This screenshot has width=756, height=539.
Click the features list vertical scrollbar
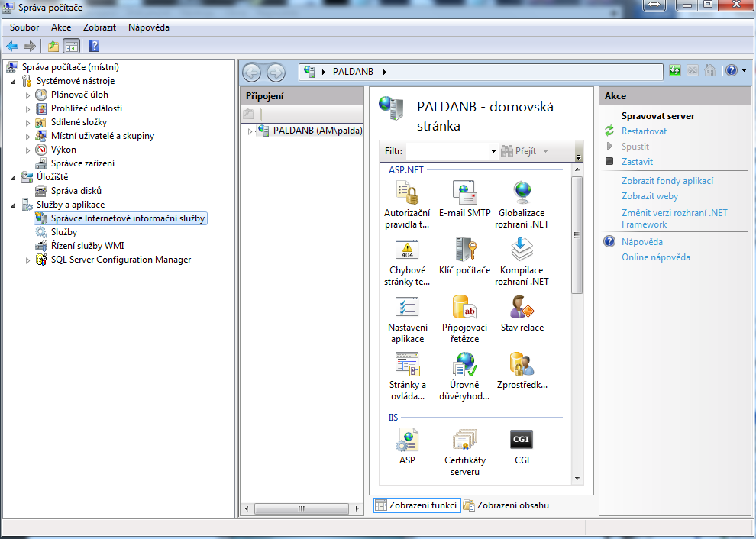coord(577,235)
